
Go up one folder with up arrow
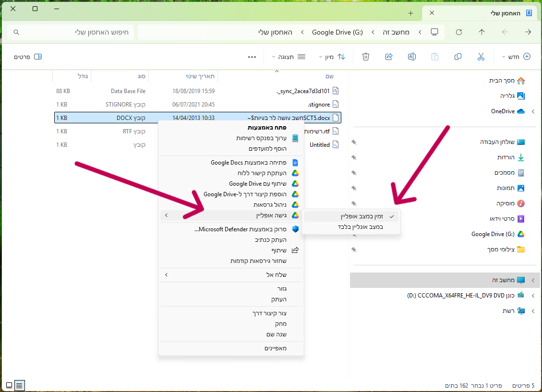pos(482,32)
